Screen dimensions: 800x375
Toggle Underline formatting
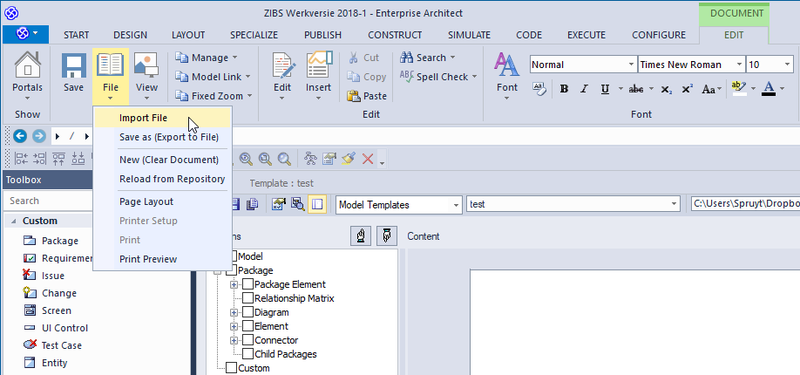605,89
